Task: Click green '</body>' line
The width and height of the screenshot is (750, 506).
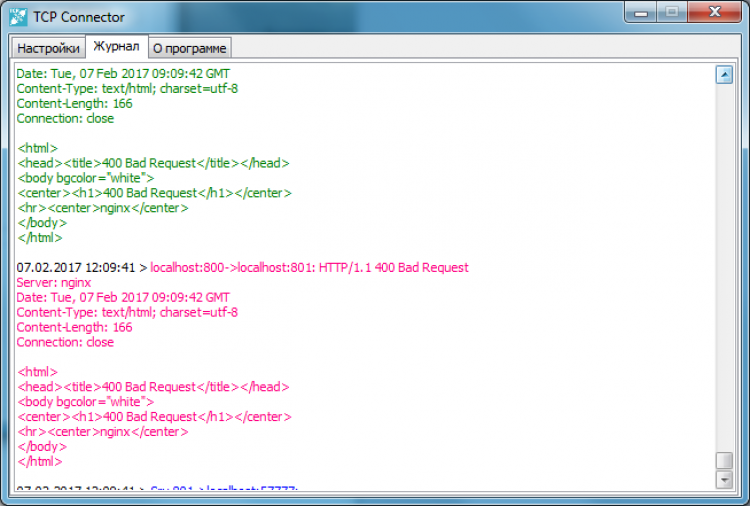Action: (x=42, y=223)
